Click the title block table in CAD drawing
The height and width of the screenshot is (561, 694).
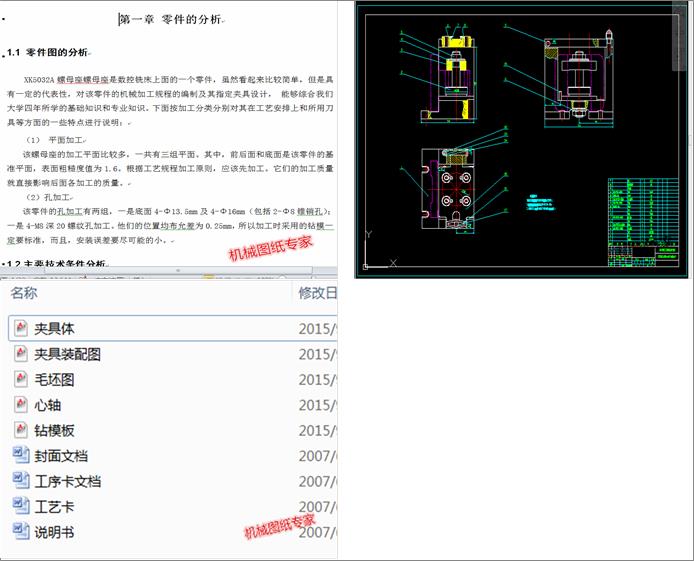(x=644, y=223)
